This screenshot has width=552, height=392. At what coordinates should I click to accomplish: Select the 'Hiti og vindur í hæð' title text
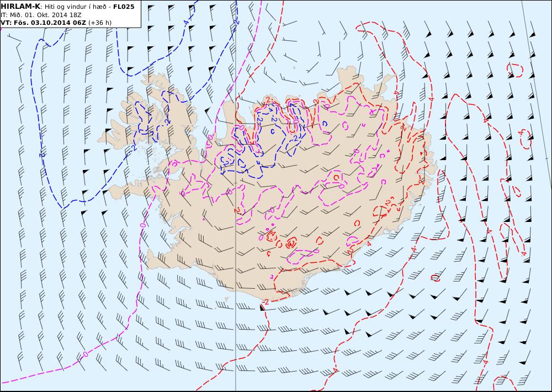(x=75, y=7)
